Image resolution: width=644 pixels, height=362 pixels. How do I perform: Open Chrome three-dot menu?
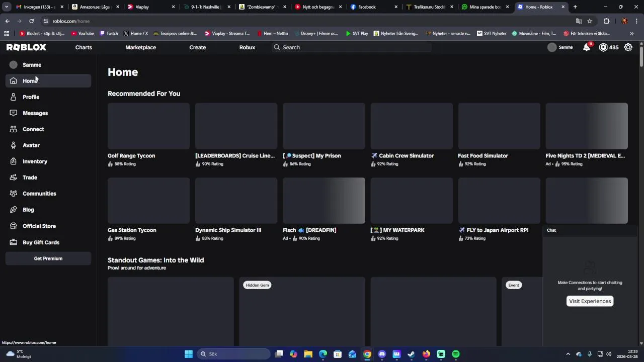coord(636,21)
